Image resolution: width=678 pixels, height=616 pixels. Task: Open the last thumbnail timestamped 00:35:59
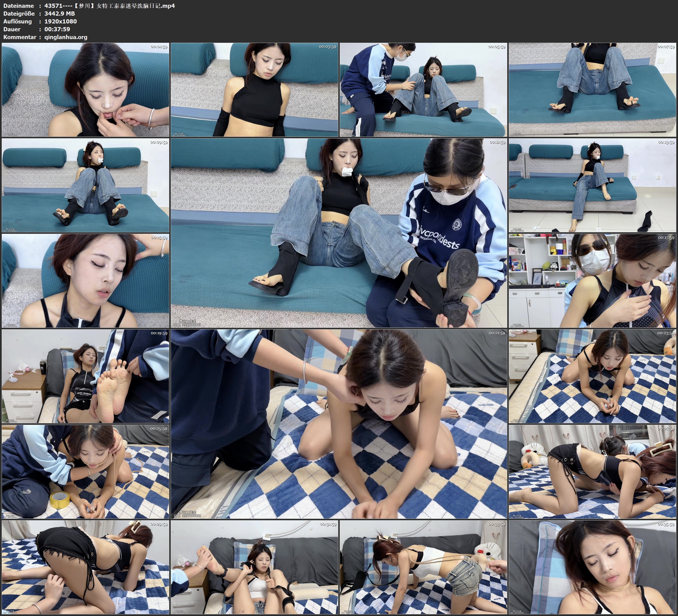(x=592, y=567)
